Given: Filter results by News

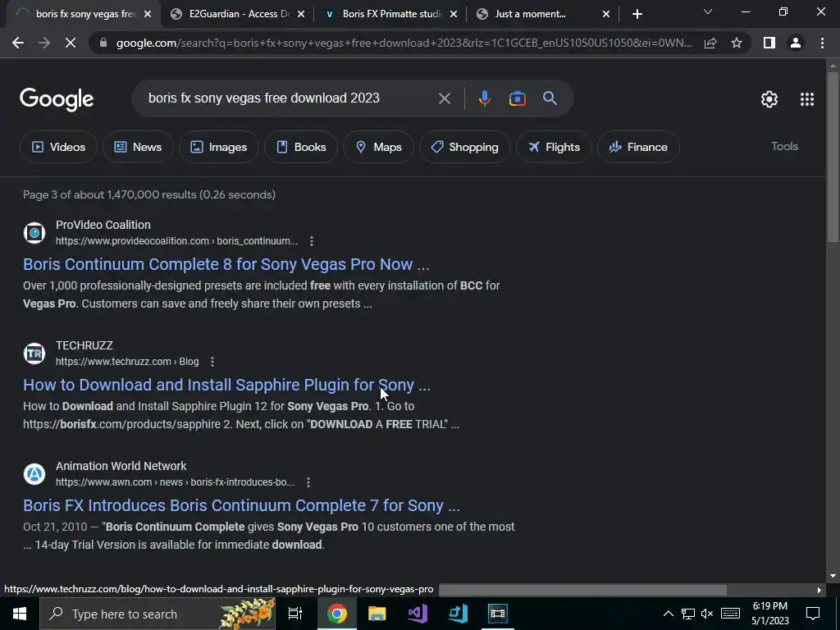Looking at the screenshot, I should (138, 147).
